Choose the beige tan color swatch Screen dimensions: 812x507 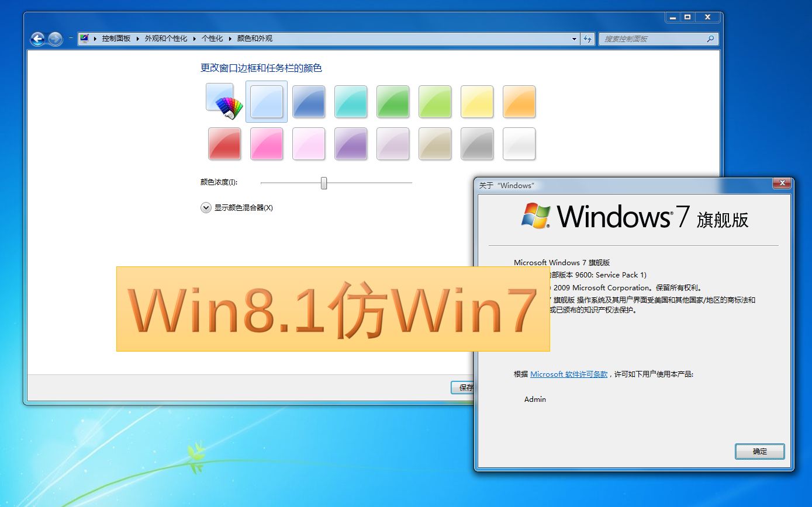click(x=435, y=144)
